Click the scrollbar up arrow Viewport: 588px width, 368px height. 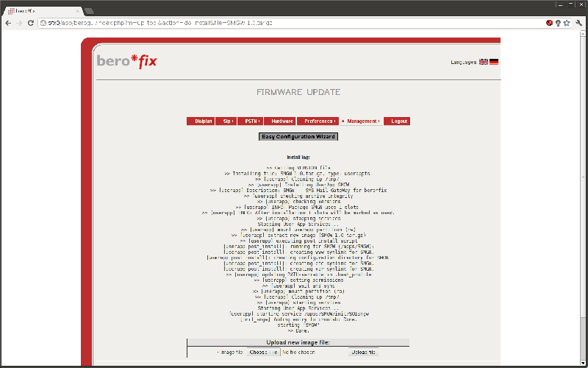tap(583, 34)
